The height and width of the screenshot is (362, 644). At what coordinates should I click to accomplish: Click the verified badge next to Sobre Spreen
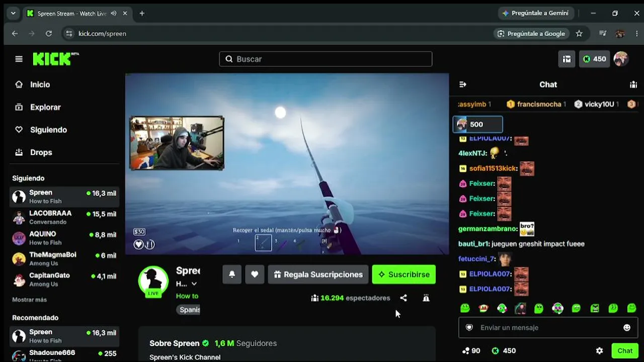[x=205, y=343]
